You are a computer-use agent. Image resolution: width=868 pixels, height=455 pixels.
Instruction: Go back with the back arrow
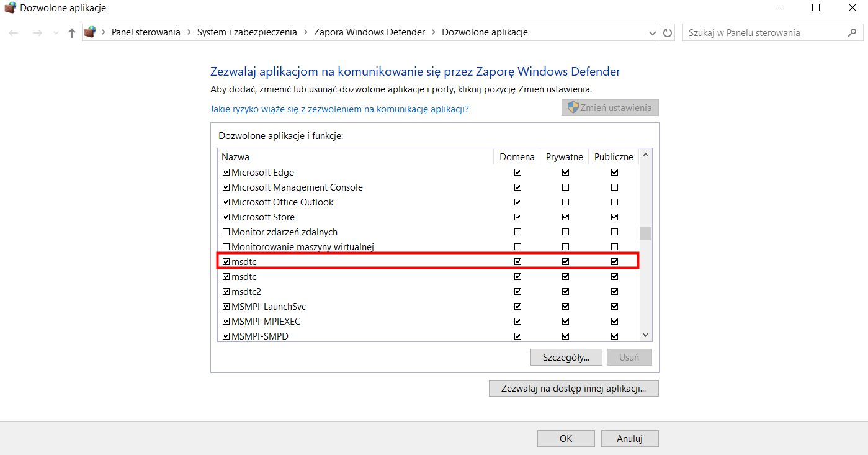tap(14, 32)
